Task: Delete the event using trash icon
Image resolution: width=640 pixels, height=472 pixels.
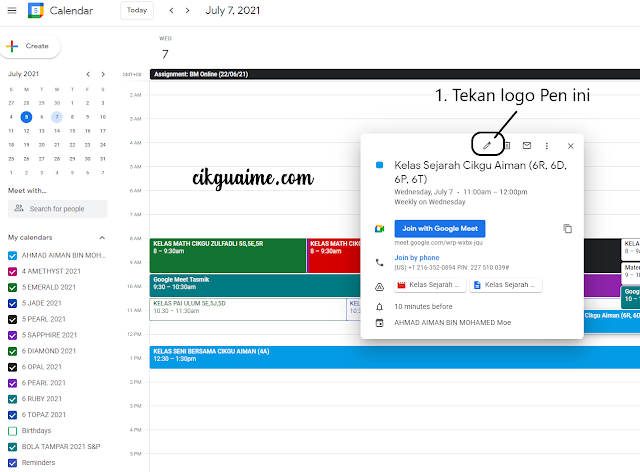Action: point(507,146)
